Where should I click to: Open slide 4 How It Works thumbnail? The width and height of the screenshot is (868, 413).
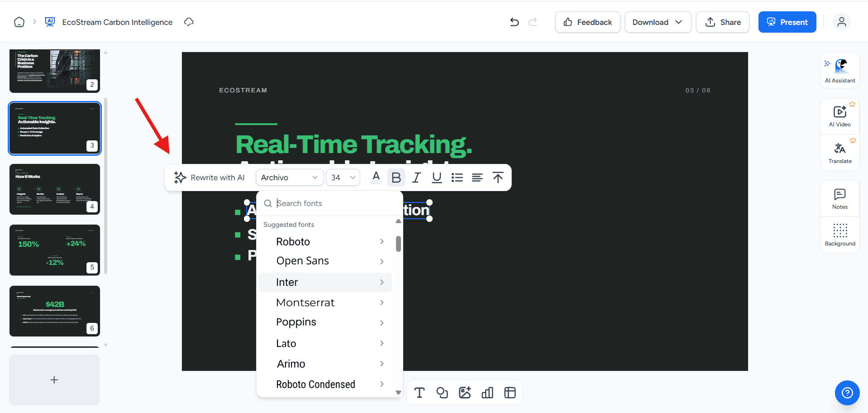pyautogui.click(x=55, y=189)
